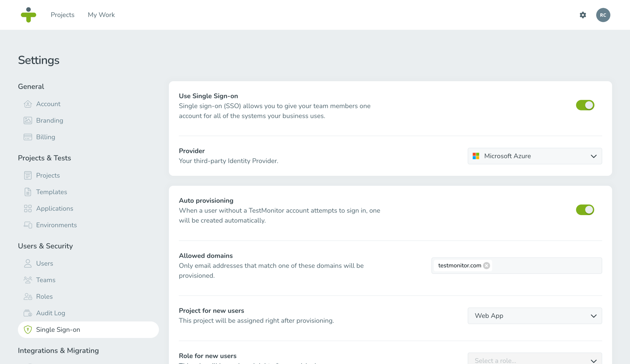This screenshot has width=630, height=364.
Task: Click the Audit Log icon in sidebar
Action: [x=28, y=313]
